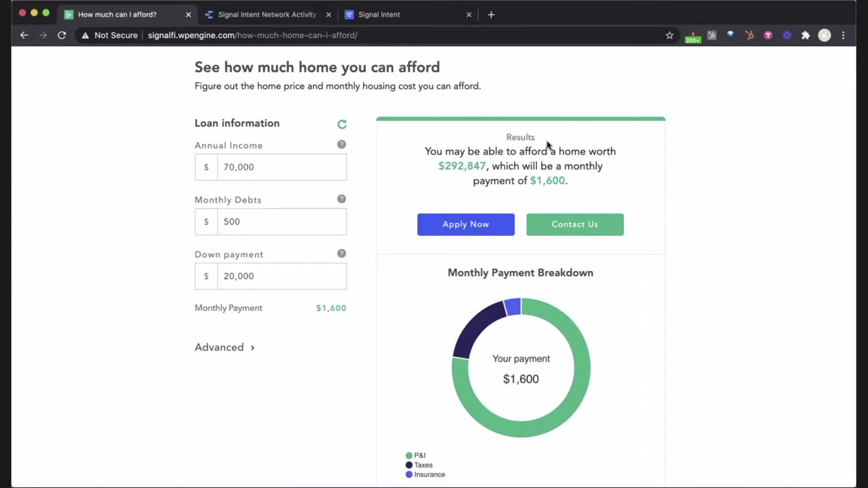Open the Annual Income help tooltip icon
868x488 pixels.
[341, 144]
